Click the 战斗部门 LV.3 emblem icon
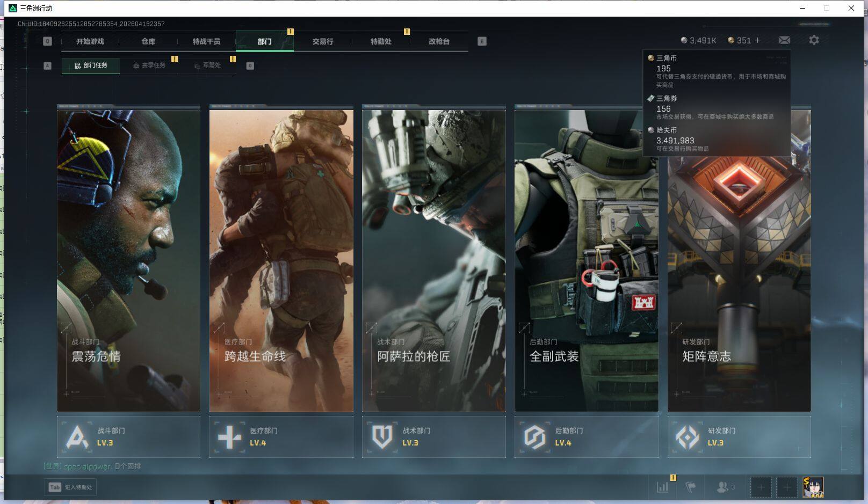868x504 pixels. point(77,437)
